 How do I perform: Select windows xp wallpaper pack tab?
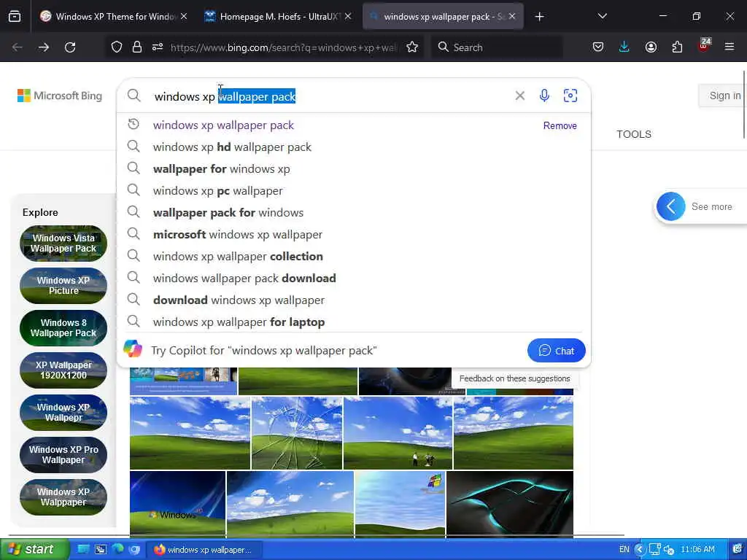pos(443,16)
